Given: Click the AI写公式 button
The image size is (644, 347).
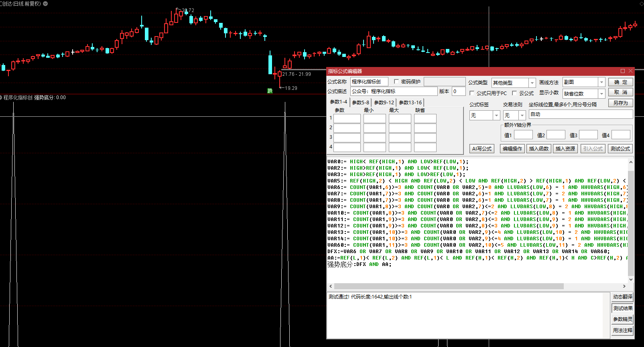Looking at the screenshot, I should 481,149.
